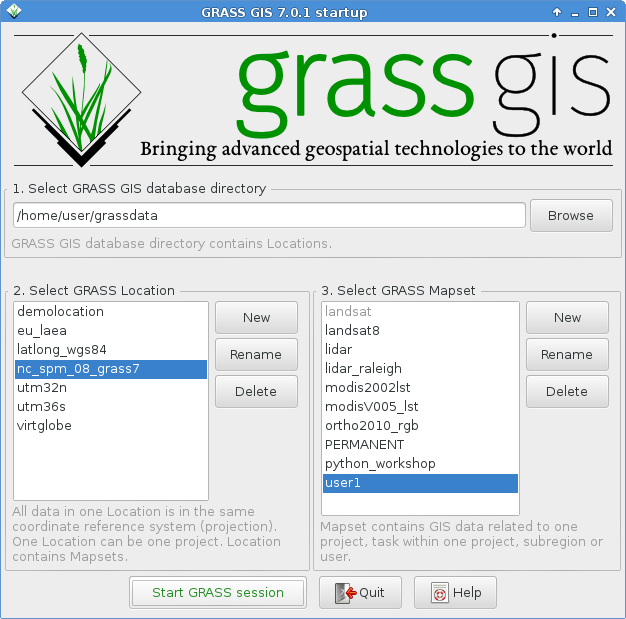Rename the selected Mapset
The height and width of the screenshot is (619, 626).
[x=567, y=354]
